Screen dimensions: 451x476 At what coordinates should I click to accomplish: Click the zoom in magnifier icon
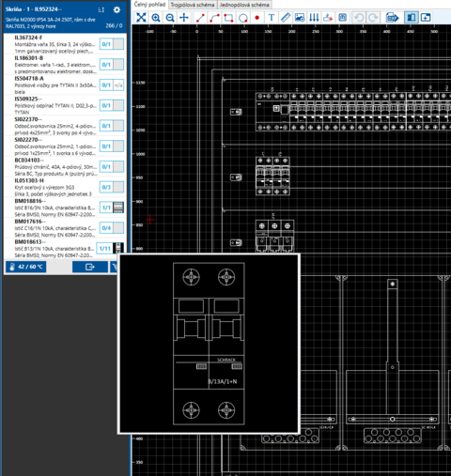click(156, 18)
